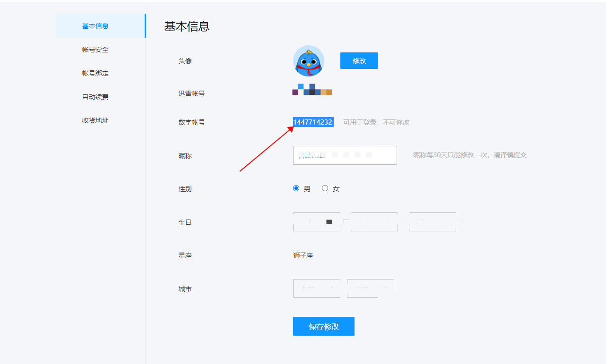Click the 保存修改 save button
This screenshot has height=364, width=606.
324,326
